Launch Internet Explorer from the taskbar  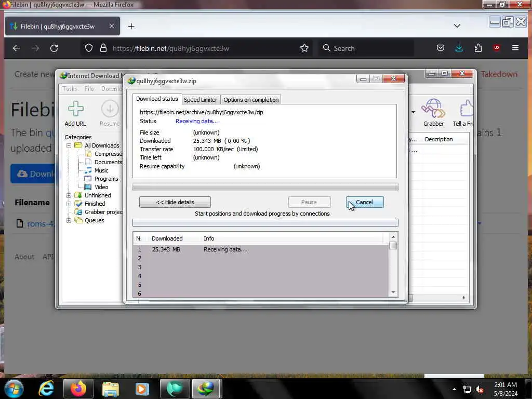(x=46, y=389)
